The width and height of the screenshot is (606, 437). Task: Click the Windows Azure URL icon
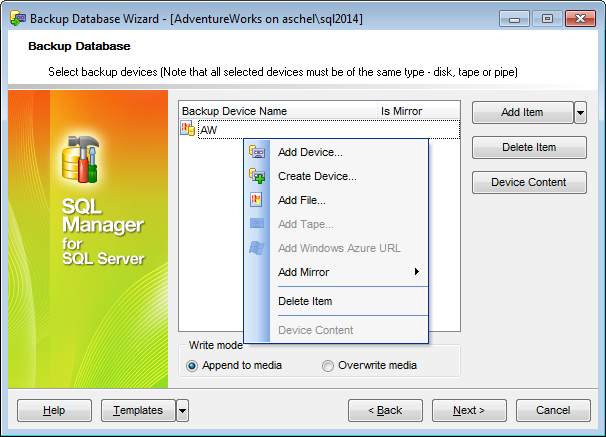257,248
